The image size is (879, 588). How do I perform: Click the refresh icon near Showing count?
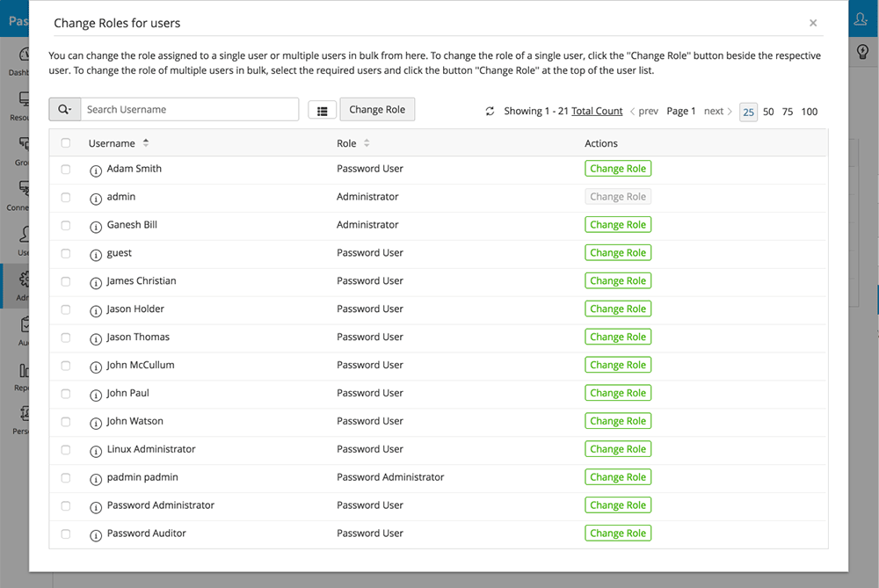tap(490, 112)
